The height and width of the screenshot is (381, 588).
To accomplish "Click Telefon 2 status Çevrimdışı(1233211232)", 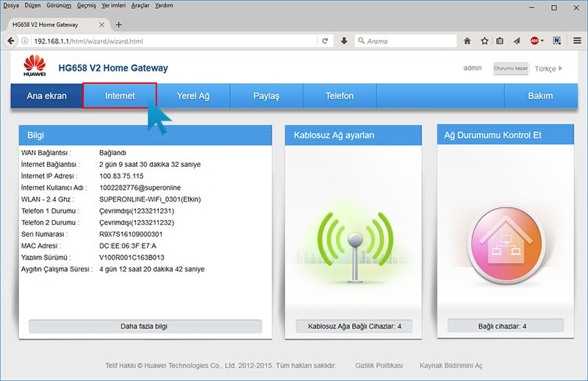I will 137,223.
